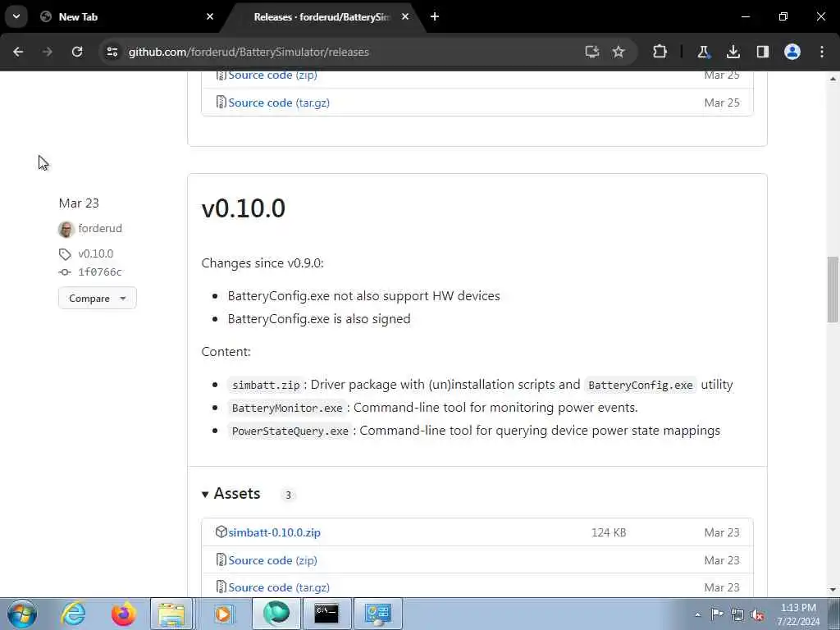840x630 pixels.
Task: Open Chrome Labs flask icon
Action: 703,52
